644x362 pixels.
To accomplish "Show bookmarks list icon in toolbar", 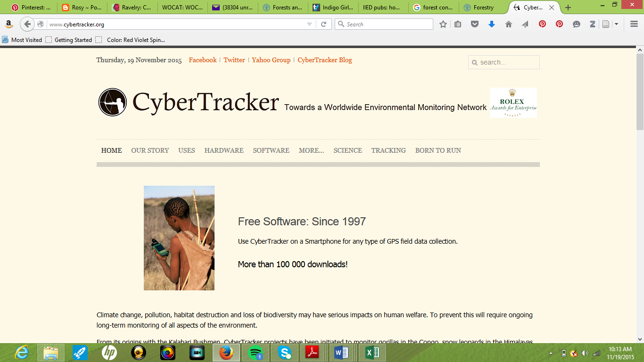I will [x=458, y=24].
